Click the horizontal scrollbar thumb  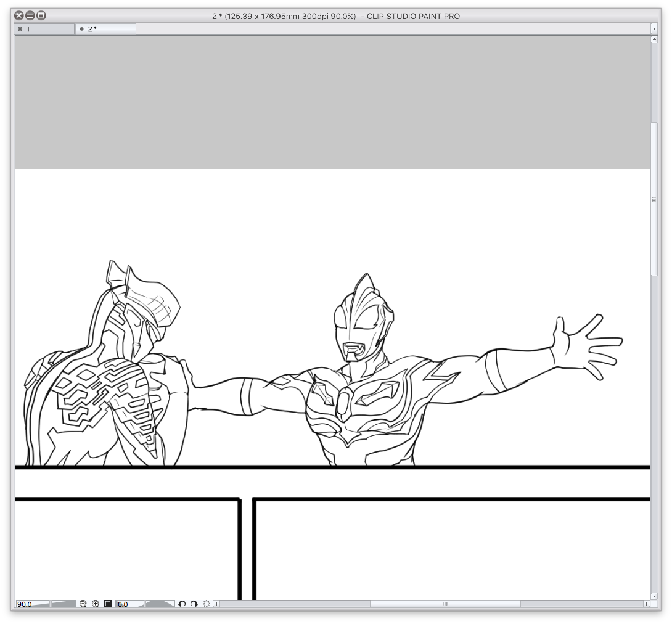pyautogui.click(x=445, y=604)
